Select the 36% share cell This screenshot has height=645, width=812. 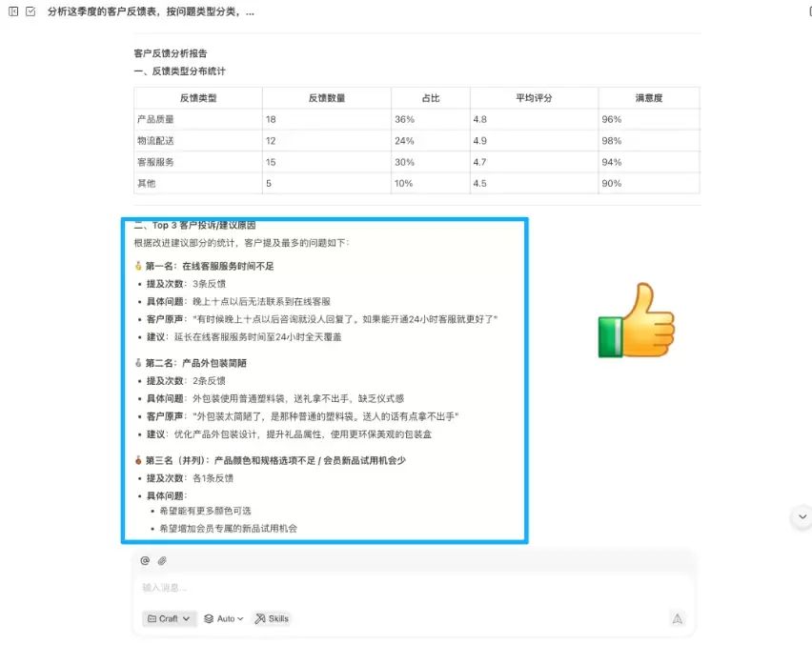pos(431,119)
